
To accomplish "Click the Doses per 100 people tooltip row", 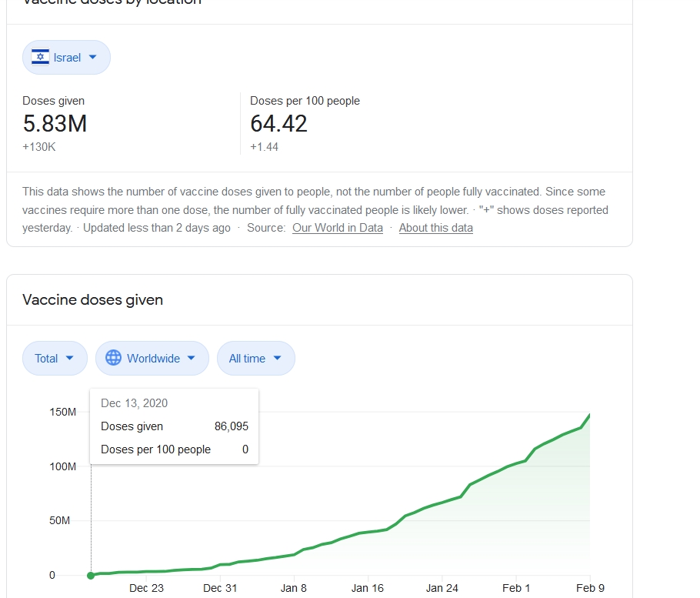I will tap(174, 449).
